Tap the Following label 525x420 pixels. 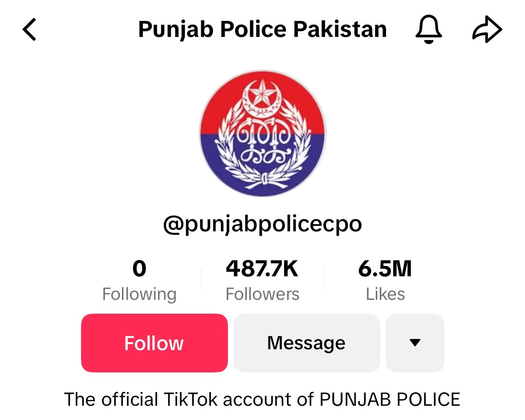pos(139,294)
